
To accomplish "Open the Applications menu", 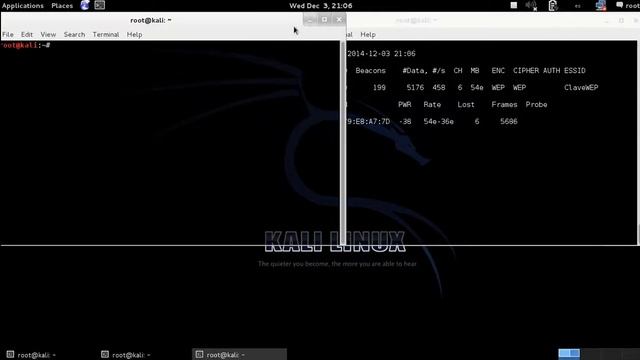I will tap(23, 6).
